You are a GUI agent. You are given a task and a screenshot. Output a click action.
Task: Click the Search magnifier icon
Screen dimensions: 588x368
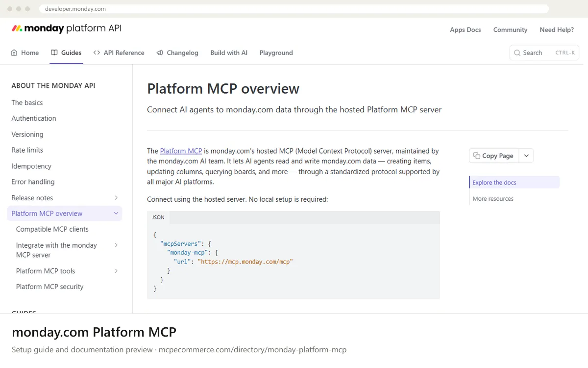point(517,53)
